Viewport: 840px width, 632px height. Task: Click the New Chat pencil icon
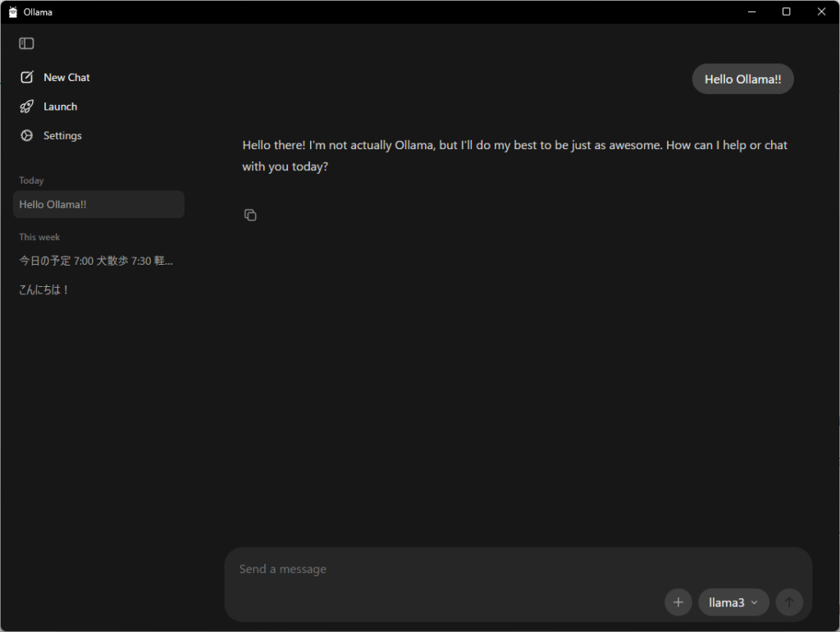click(x=27, y=77)
